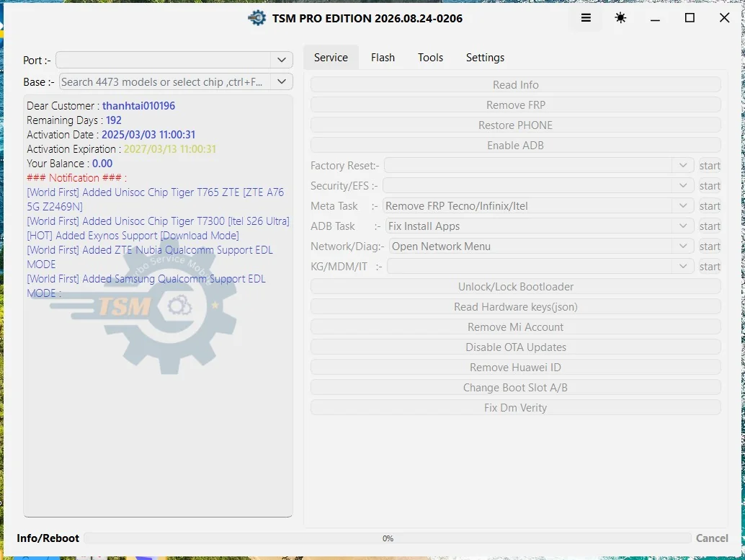The height and width of the screenshot is (560, 745).
Task: Click the Info/Reboot button
Action: 48,538
